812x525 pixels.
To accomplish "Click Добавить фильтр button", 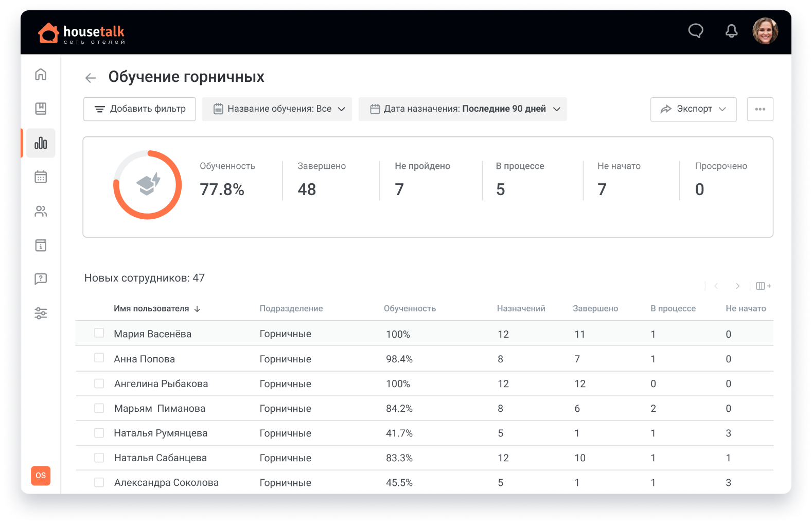I will [139, 109].
